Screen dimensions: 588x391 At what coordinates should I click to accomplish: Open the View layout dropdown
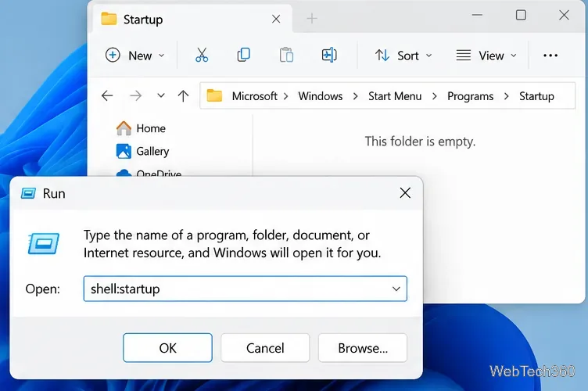[x=486, y=56]
